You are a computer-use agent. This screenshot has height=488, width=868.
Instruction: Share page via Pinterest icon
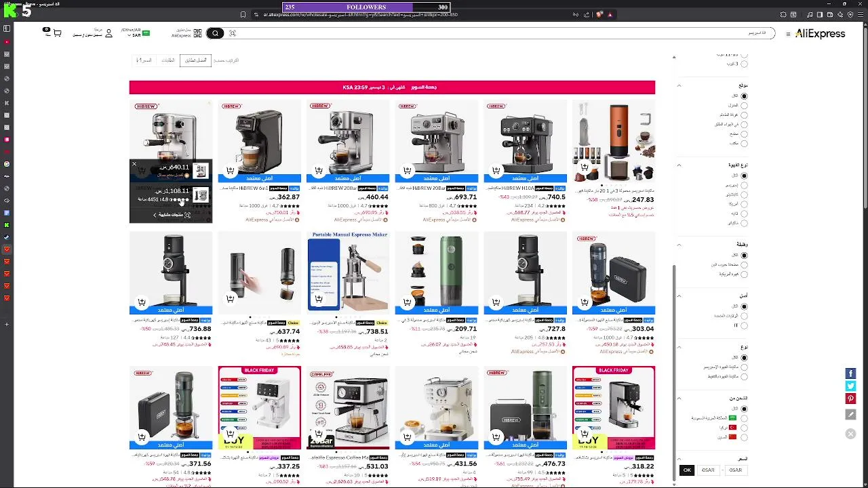(x=850, y=399)
